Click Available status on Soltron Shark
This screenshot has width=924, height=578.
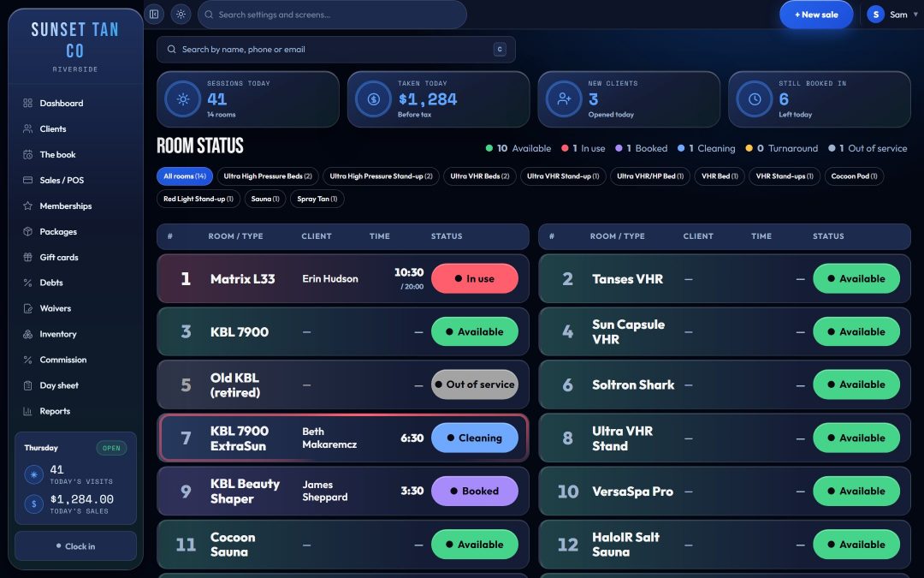coord(856,384)
